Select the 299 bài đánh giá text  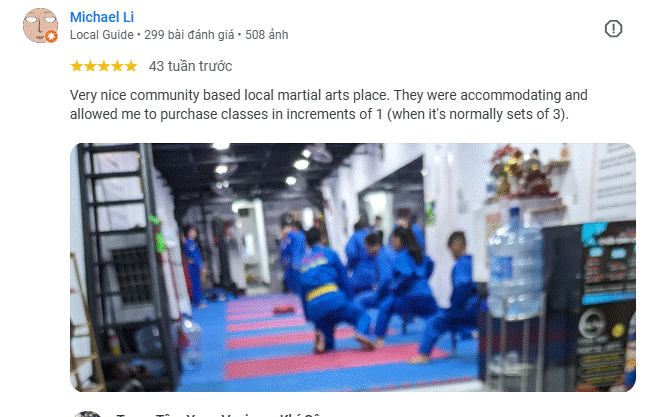tap(189, 35)
